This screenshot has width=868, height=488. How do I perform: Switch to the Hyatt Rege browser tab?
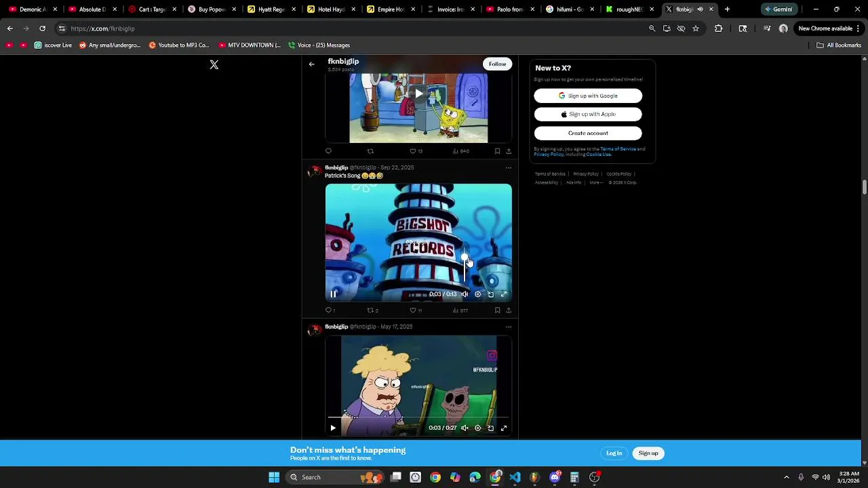coord(271,9)
